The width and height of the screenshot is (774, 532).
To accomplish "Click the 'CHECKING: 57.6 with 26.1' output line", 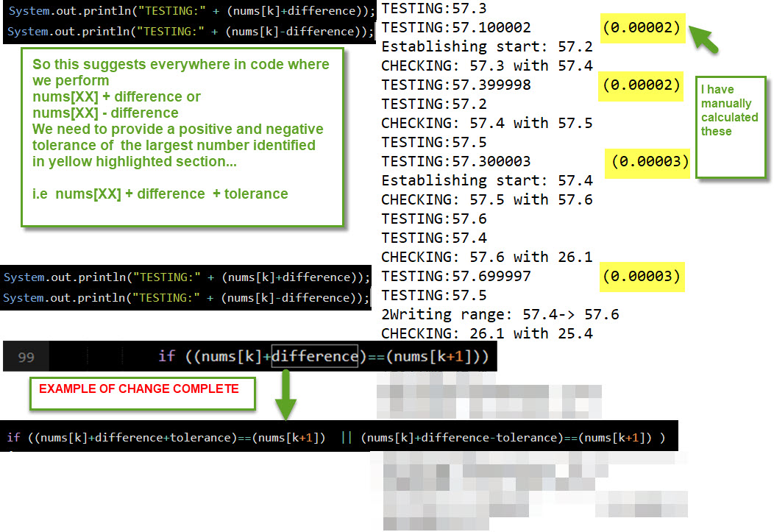I will (486, 257).
